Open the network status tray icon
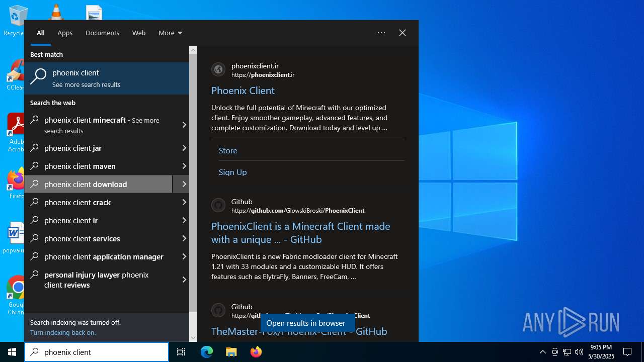Screen dimensions: 644x362 tap(567, 352)
